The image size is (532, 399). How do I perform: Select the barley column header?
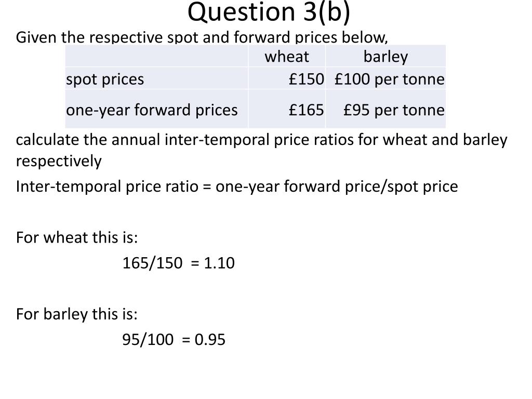(385, 56)
